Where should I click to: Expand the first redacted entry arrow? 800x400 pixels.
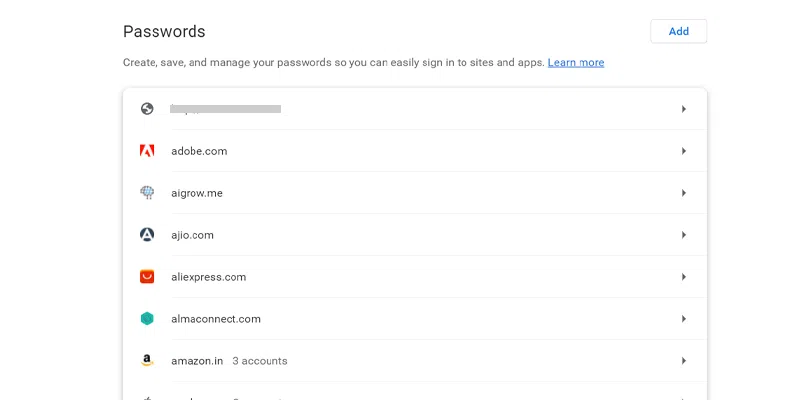[684, 109]
